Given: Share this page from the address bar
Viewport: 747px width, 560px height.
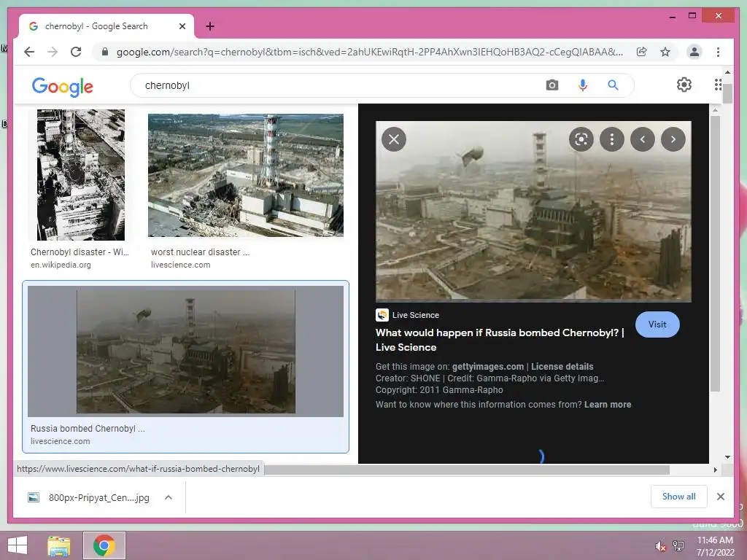Looking at the screenshot, I should (642, 52).
